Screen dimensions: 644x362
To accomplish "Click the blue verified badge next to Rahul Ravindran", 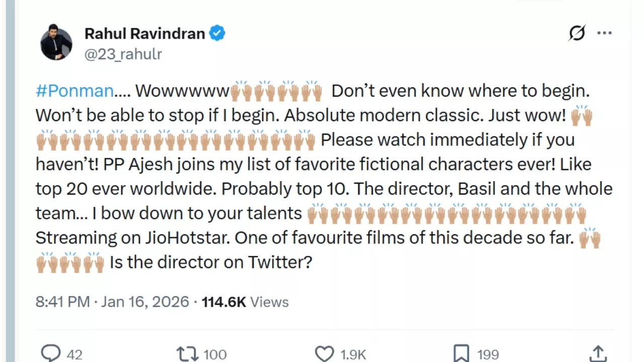I will (x=217, y=33).
